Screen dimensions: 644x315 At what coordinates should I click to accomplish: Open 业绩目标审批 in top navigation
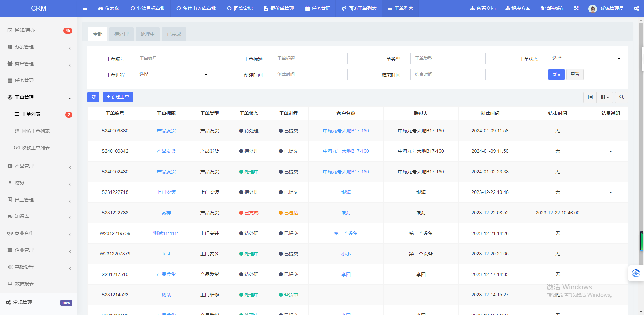point(148,8)
